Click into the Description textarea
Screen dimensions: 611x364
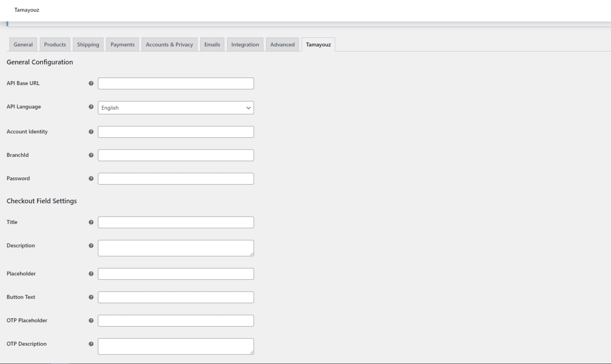(x=176, y=248)
